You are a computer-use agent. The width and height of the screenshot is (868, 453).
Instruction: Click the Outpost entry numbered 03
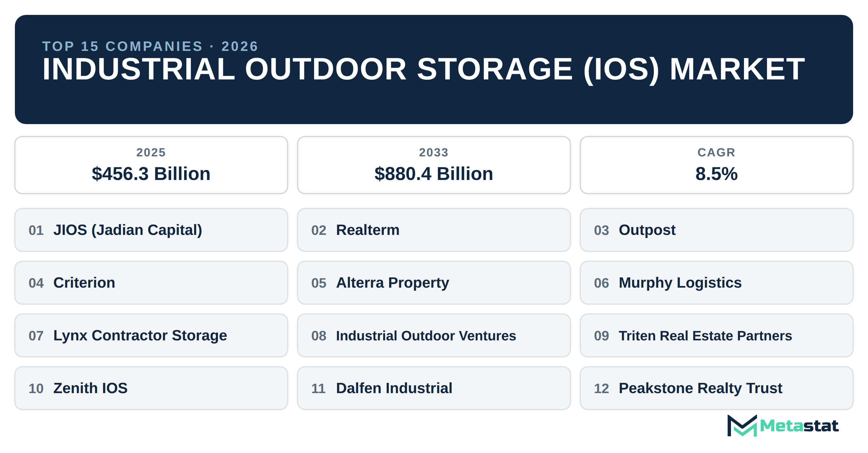716,230
